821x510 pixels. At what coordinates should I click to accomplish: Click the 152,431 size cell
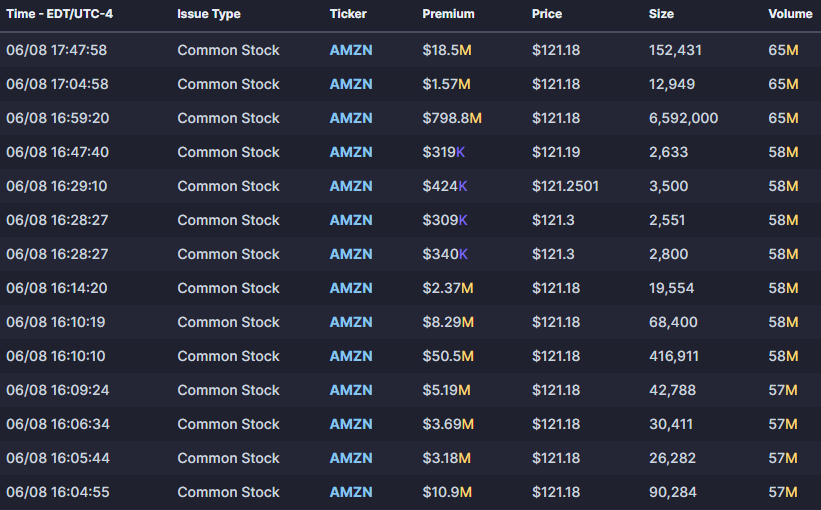675,50
